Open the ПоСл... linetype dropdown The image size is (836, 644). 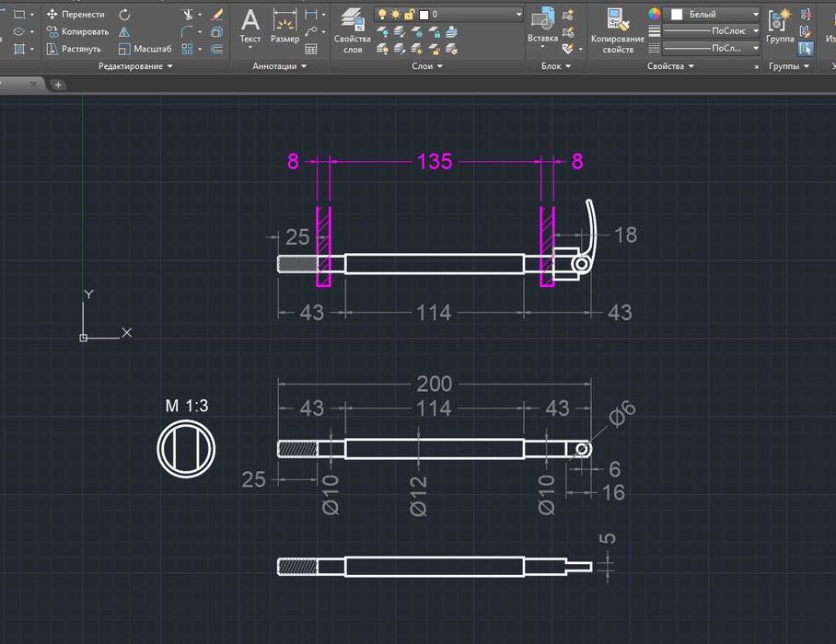tap(711, 48)
